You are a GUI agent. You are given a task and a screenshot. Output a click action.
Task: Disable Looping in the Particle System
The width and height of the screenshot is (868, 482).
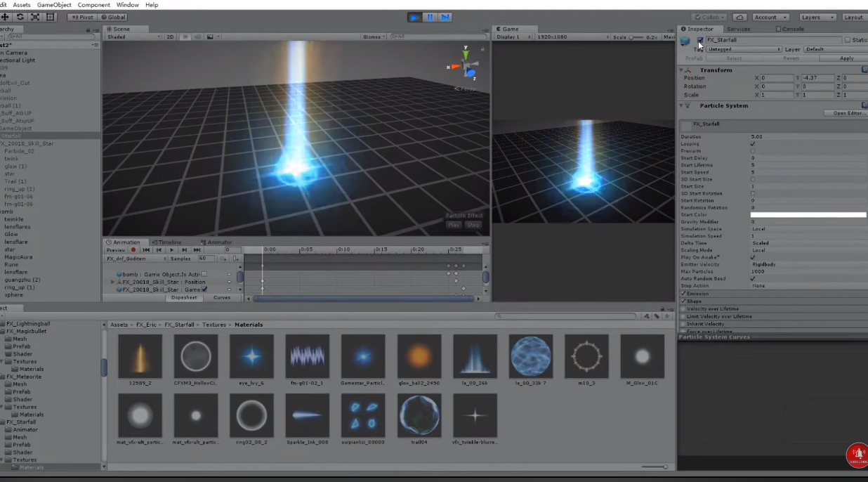pos(752,144)
